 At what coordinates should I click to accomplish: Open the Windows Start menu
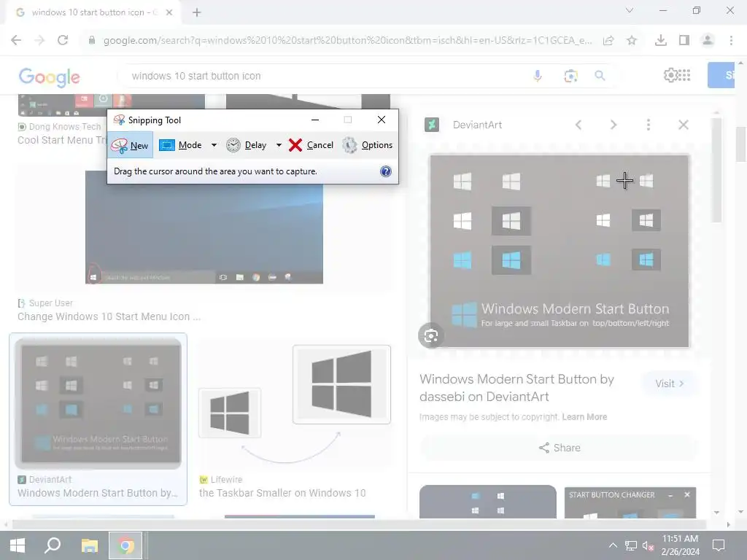tap(18, 545)
